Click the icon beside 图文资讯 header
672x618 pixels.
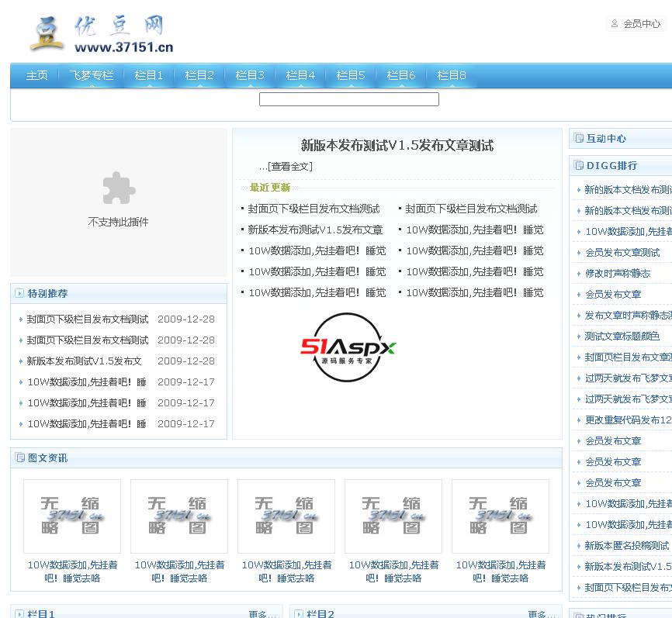coord(19,457)
